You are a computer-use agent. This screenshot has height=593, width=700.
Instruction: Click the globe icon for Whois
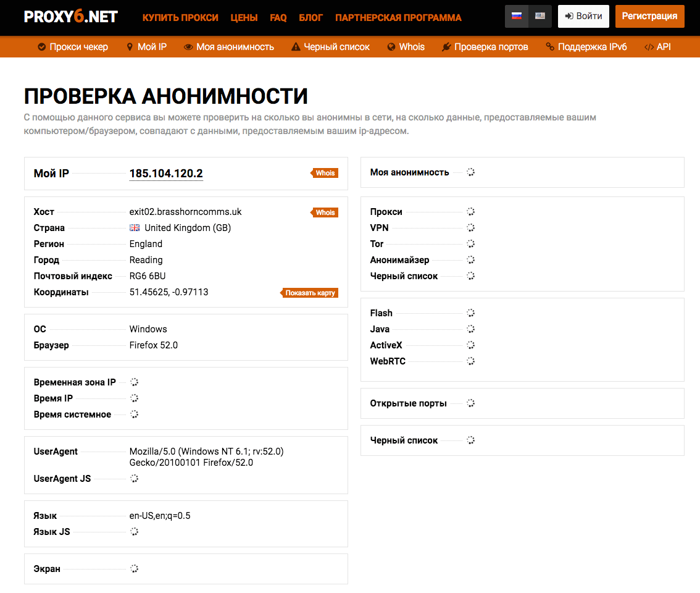pyautogui.click(x=391, y=47)
